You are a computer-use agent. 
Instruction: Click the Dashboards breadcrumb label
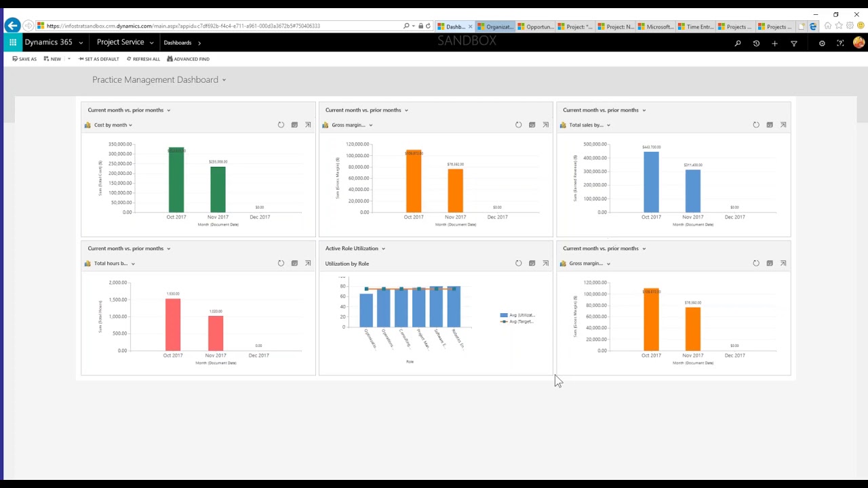tap(178, 43)
